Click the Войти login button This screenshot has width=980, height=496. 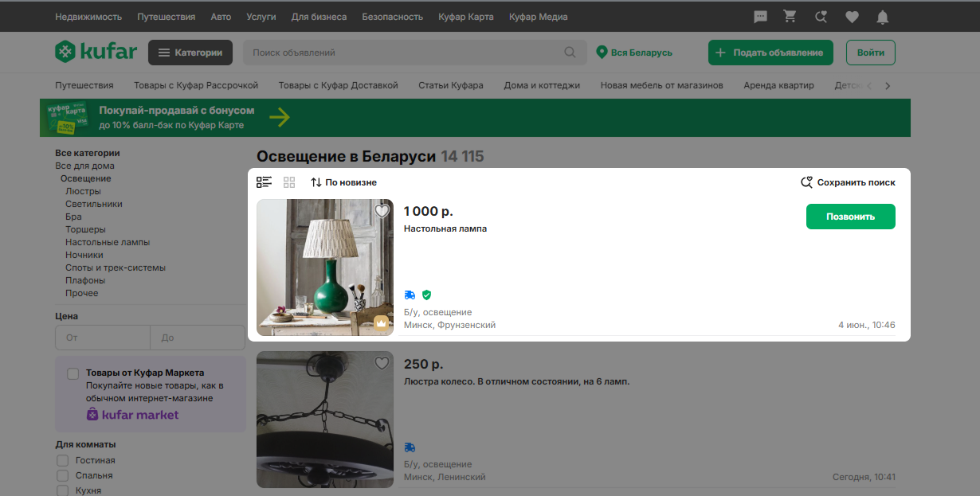(871, 53)
